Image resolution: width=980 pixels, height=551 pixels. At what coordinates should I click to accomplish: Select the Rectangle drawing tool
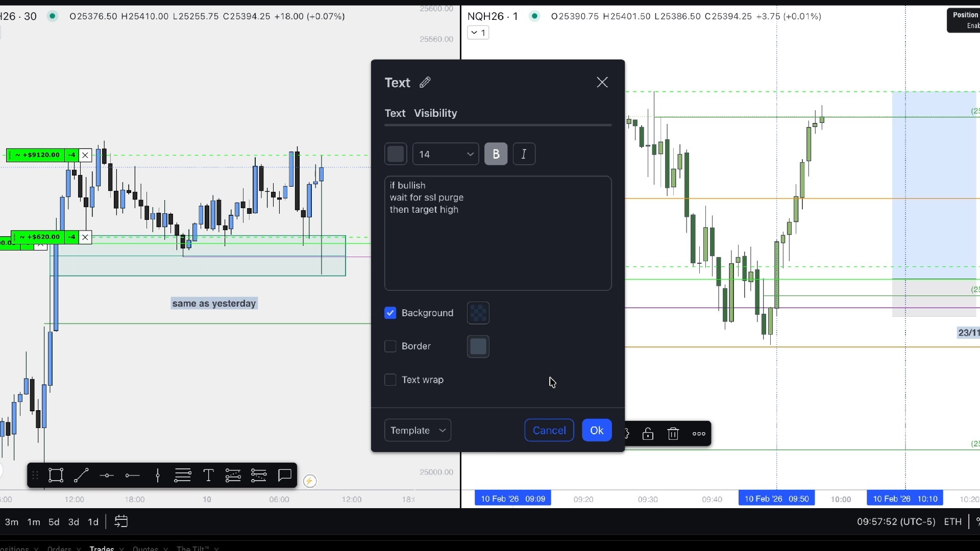(x=56, y=475)
